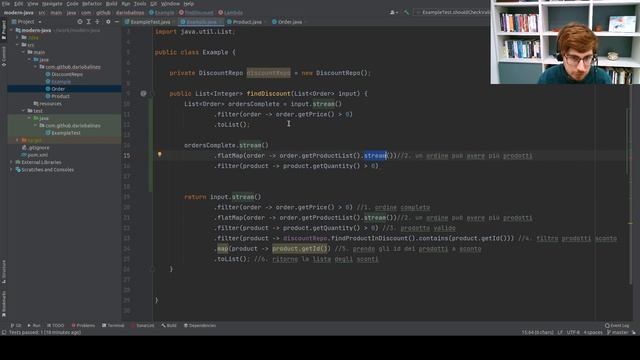Collapse the test folder in project tree
The height and width of the screenshot is (360, 640).
coord(23,111)
